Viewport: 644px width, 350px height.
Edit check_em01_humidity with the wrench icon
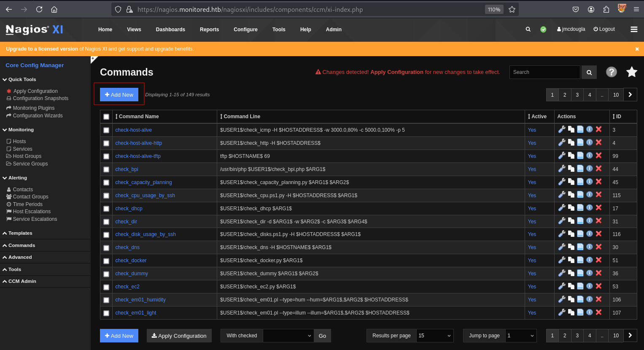562,299
